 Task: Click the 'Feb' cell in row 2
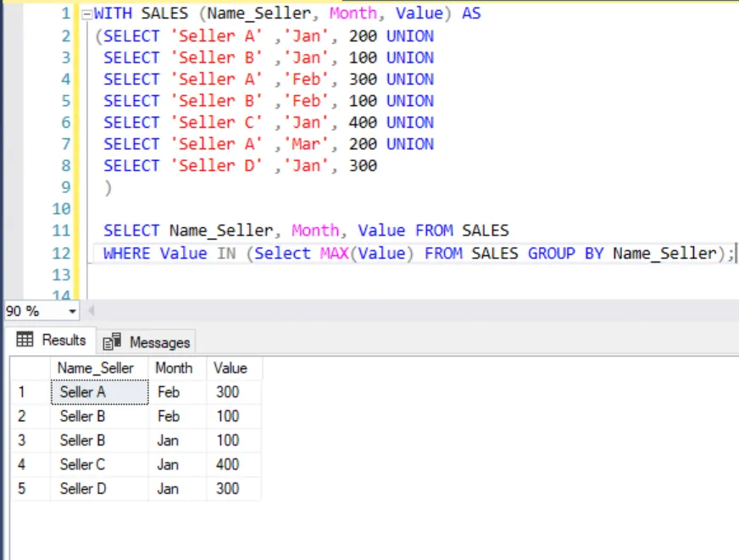pos(177,416)
